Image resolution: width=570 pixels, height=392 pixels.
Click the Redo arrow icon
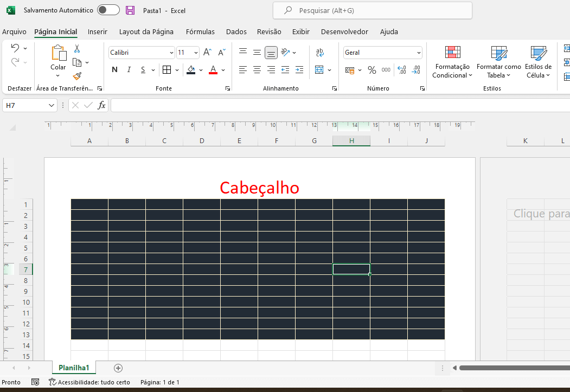15,62
